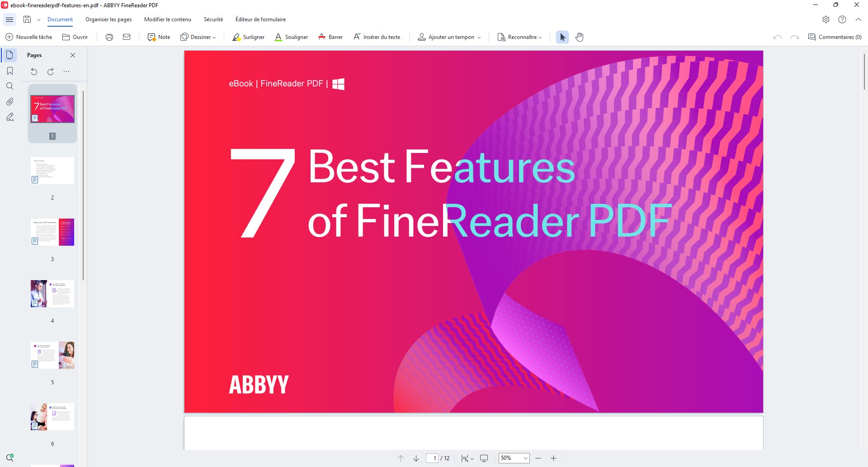Select the page 3 thumbnail
The width and height of the screenshot is (868, 467).
click(52, 232)
